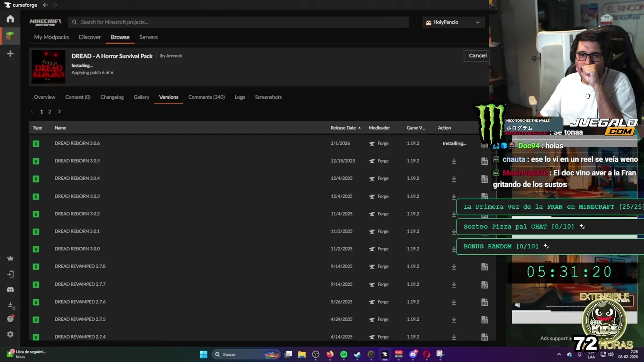This screenshot has height=362, width=644.
Task: Download DREAD REVAMPED 2.7.5 version
Action: 454,320
